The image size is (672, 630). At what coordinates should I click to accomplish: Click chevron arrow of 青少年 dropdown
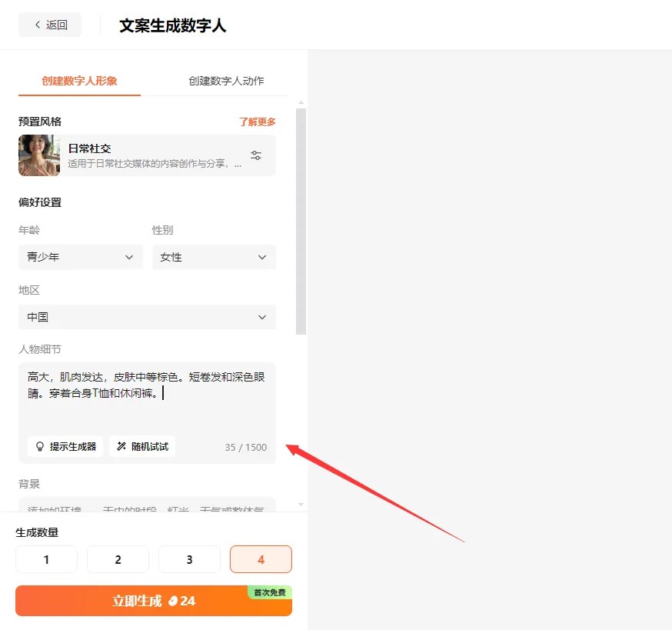[129, 258]
